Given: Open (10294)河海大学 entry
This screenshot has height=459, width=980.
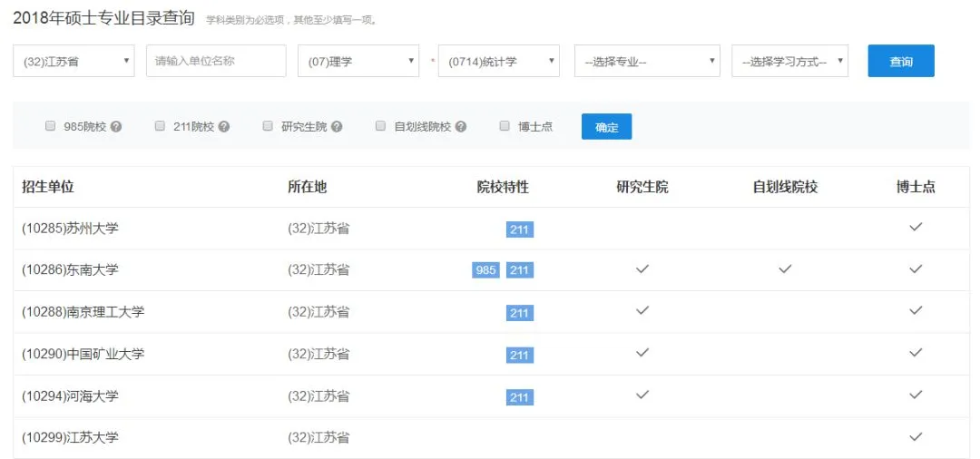Looking at the screenshot, I should pyautogui.click(x=70, y=396).
